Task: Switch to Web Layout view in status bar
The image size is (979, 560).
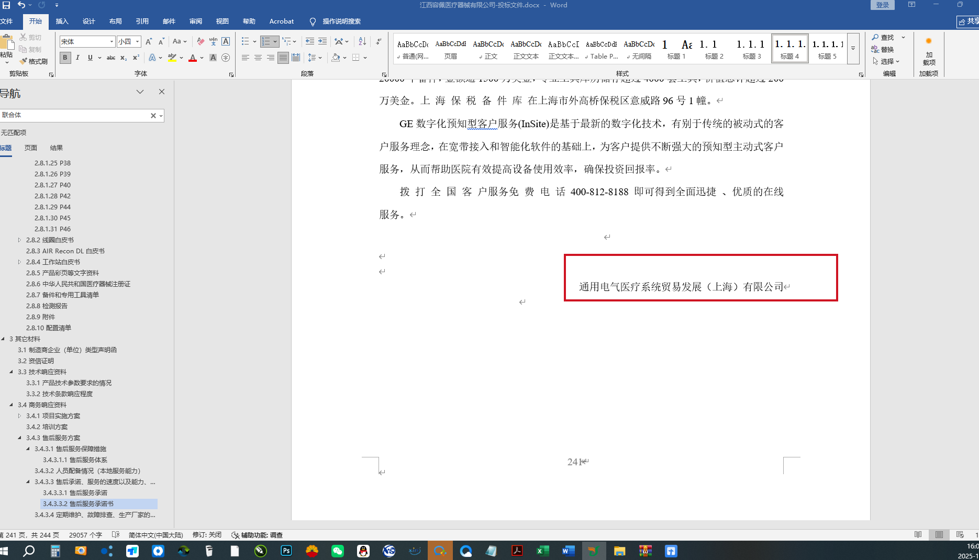Action: click(960, 535)
